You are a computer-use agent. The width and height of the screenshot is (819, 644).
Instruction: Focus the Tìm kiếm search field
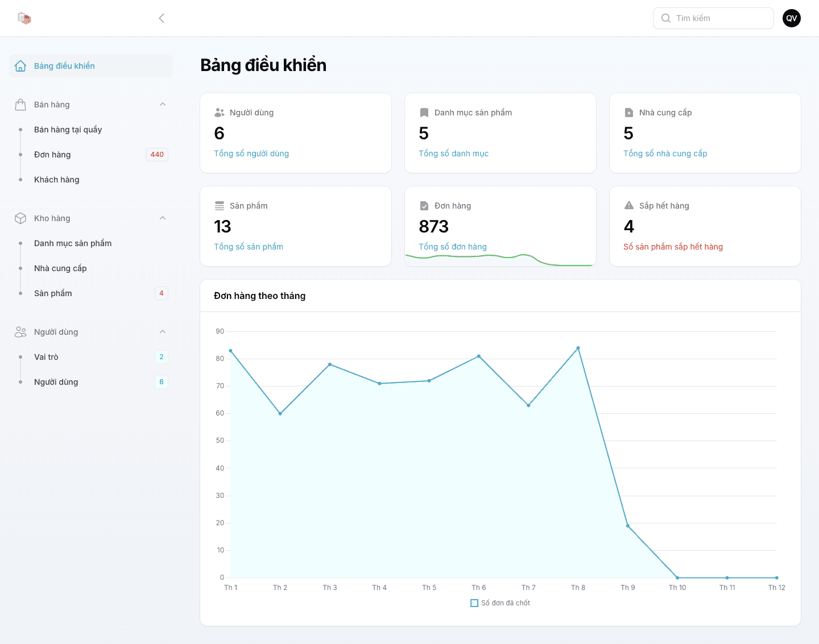pyautogui.click(x=713, y=18)
